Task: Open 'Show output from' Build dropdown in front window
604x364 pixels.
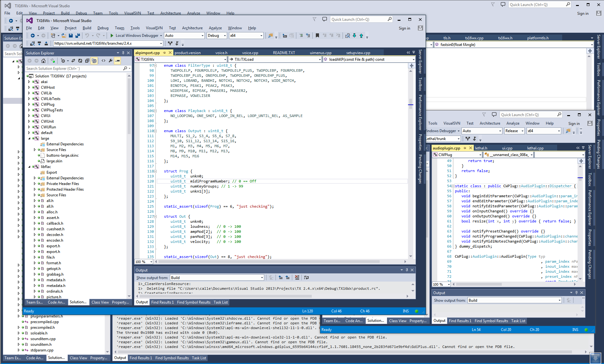Action: pos(217,277)
